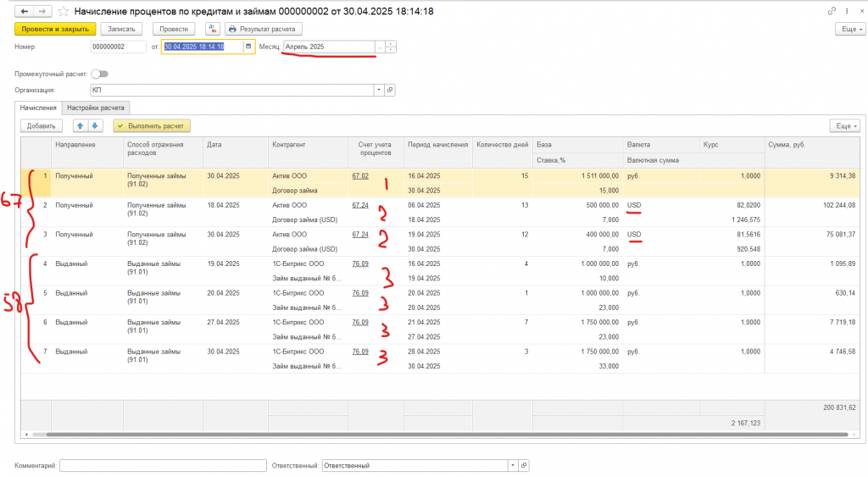Copy link to document icon at top right
The image size is (868, 477).
(x=832, y=10)
